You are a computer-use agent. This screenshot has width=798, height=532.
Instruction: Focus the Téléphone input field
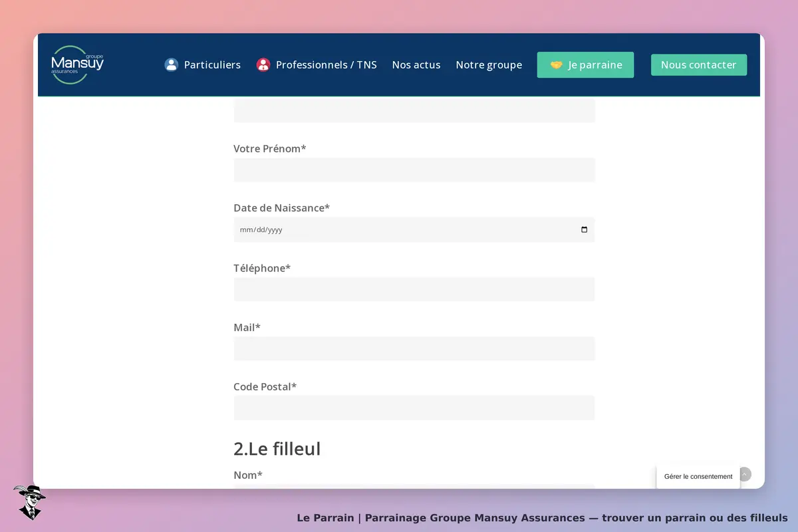[x=414, y=289]
